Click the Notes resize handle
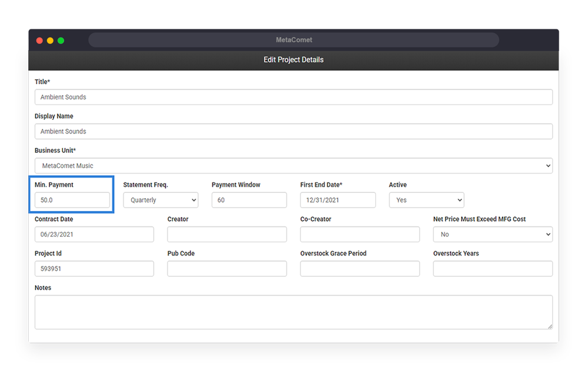The width and height of the screenshot is (588, 378). click(x=550, y=327)
